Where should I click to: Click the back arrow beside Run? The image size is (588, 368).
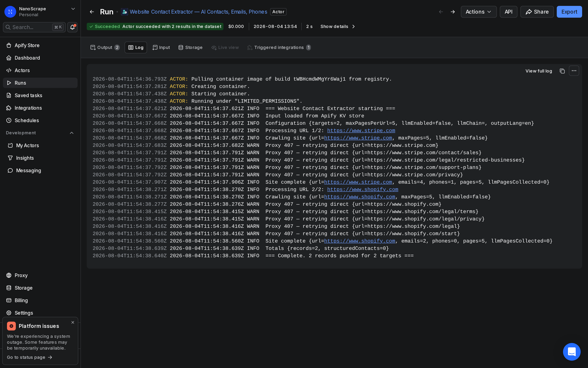pyautogui.click(x=92, y=12)
